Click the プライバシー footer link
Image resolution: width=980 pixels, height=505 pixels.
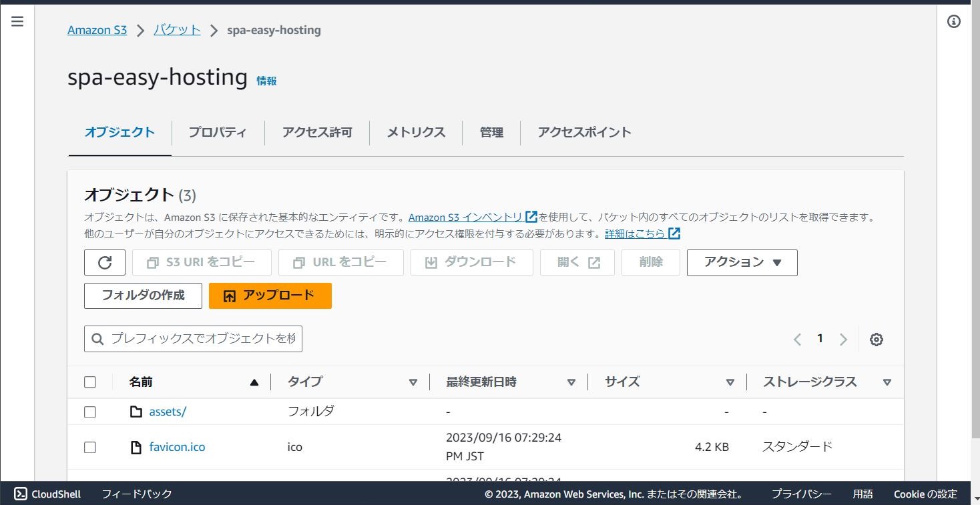[802, 494]
